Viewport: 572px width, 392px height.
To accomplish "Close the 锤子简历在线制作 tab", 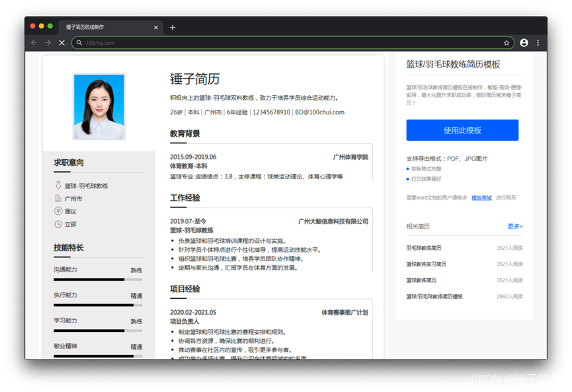I will [156, 27].
